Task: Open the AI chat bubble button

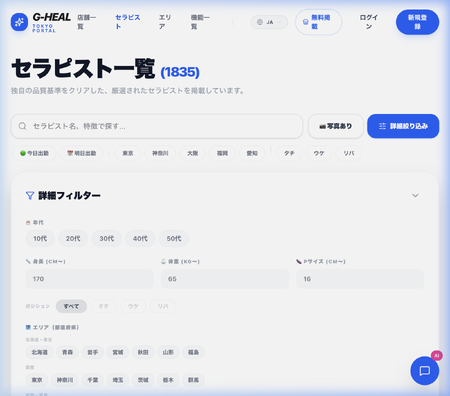Action: [x=425, y=371]
